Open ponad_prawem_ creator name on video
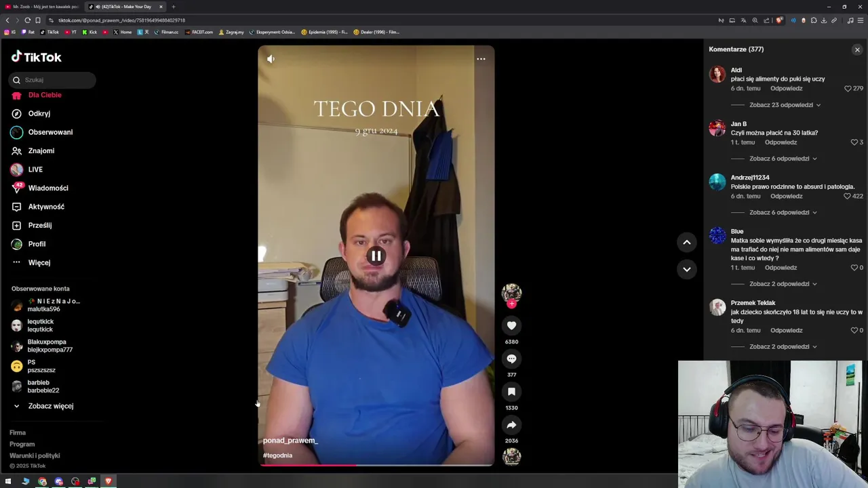868x488 pixels. coord(290,441)
